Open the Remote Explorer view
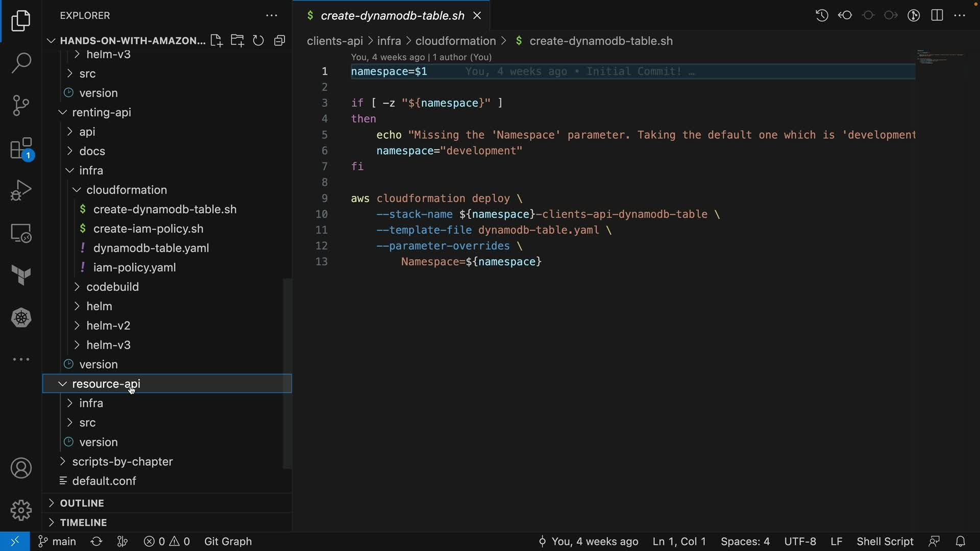980x551 pixels. pyautogui.click(x=21, y=233)
